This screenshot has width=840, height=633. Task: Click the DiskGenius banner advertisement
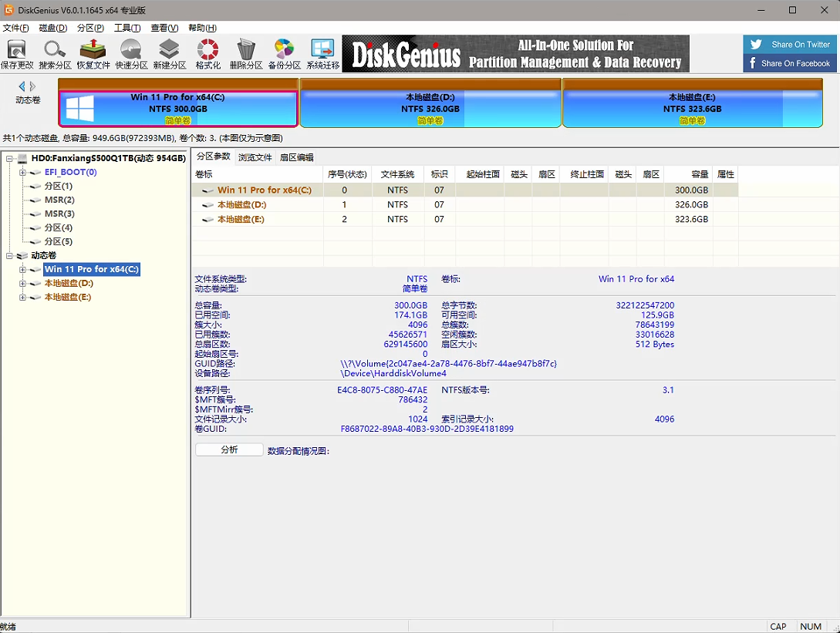point(515,53)
